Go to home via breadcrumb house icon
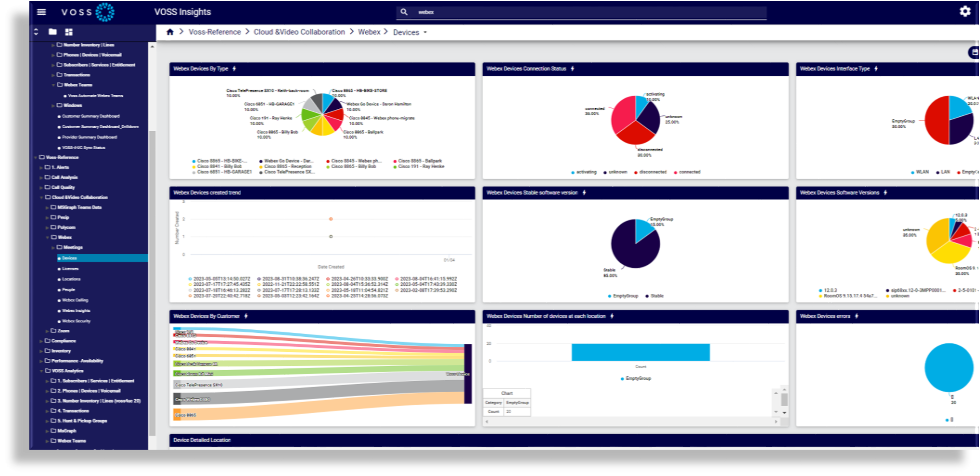 pyautogui.click(x=170, y=32)
